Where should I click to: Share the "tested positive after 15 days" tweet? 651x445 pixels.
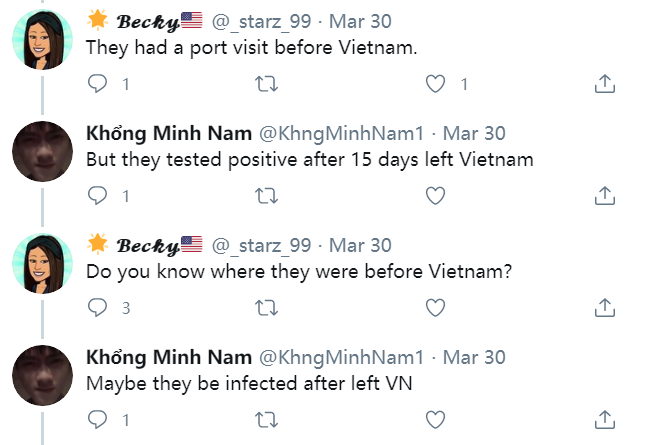pos(604,196)
